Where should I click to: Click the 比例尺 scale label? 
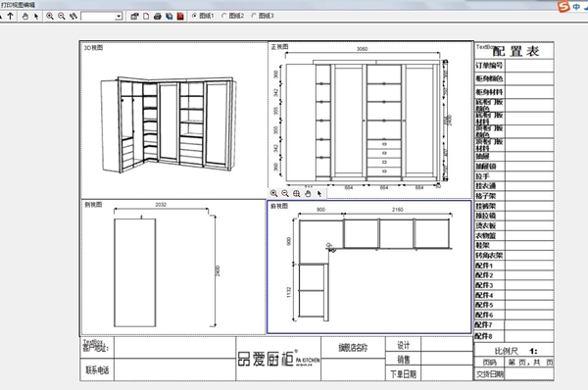tap(507, 352)
